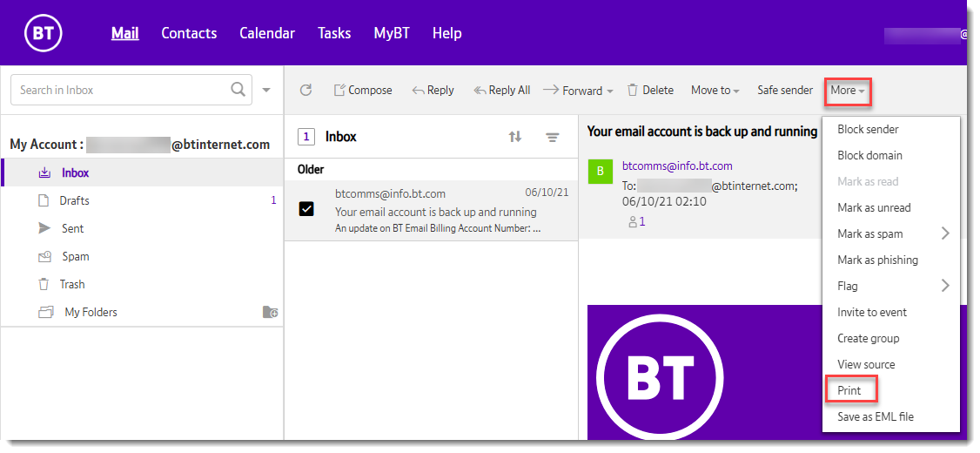Image resolution: width=980 pixels, height=453 pixels.
Task: Click the search magnifier icon
Action: click(238, 90)
